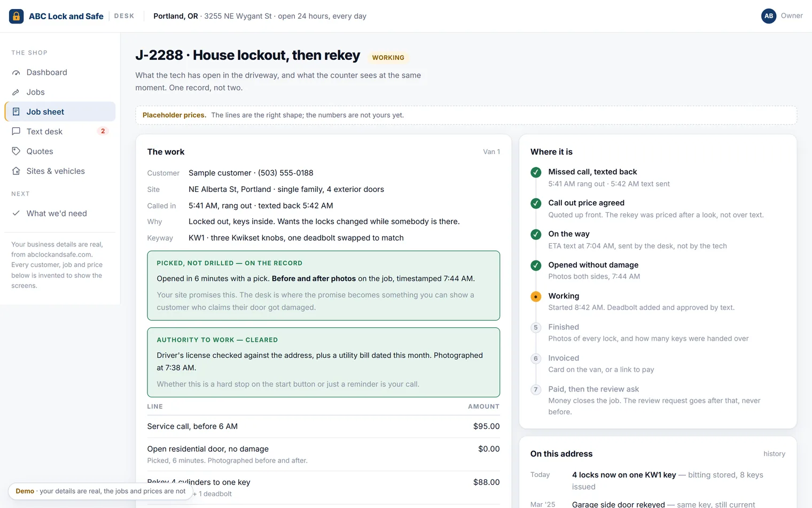Click the Sample customer phone number line
The height and width of the screenshot is (508, 812).
[251, 173]
